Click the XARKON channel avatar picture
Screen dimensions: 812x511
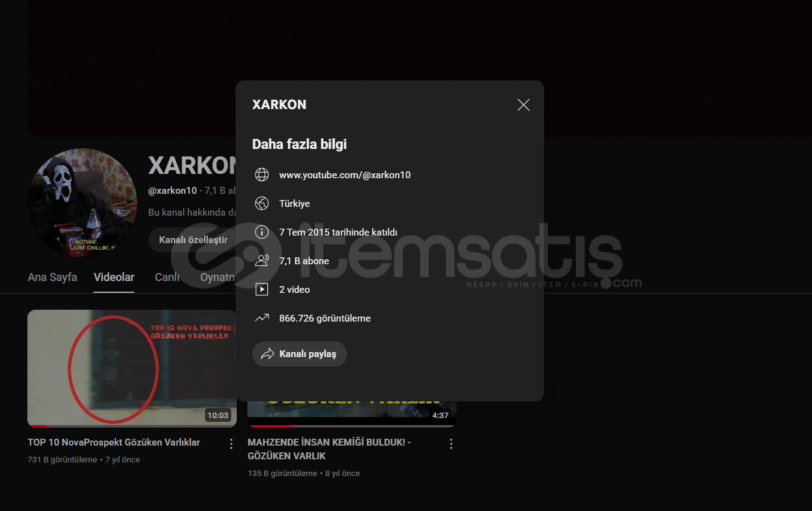pos(82,203)
